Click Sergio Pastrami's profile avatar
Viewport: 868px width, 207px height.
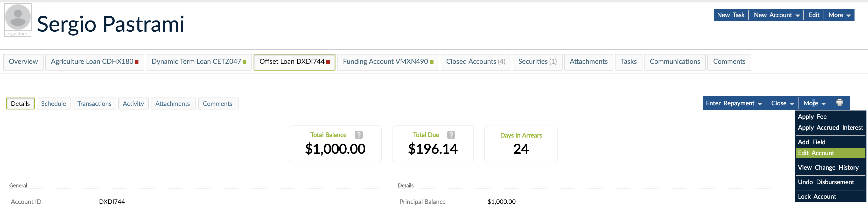tap(18, 16)
